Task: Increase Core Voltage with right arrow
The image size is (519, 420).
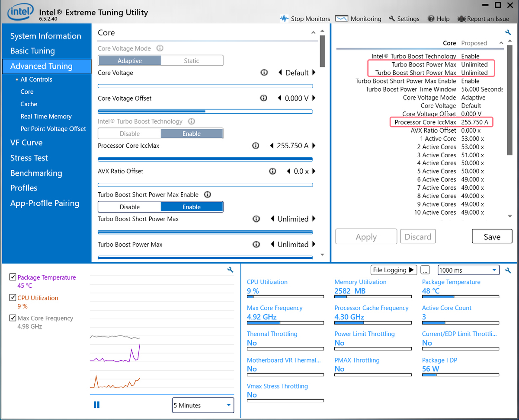Action: (x=314, y=73)
